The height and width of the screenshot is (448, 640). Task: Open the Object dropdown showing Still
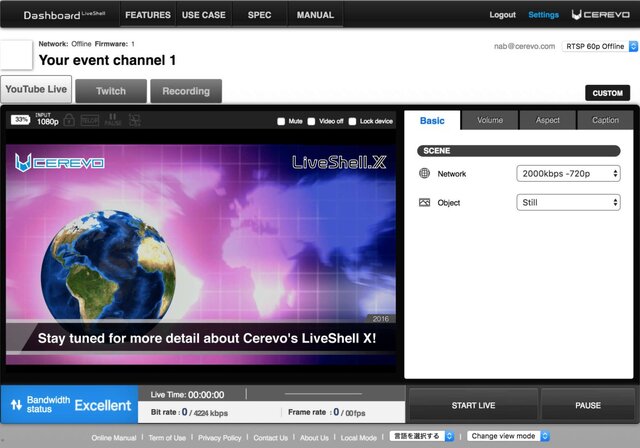pos(568,202)
